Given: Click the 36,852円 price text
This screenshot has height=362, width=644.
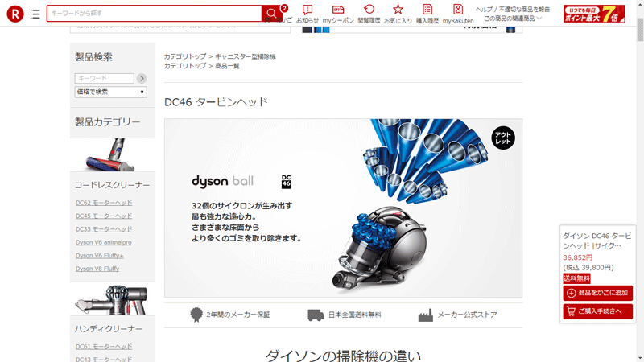Looking at the screenshot, I should 577,257.
